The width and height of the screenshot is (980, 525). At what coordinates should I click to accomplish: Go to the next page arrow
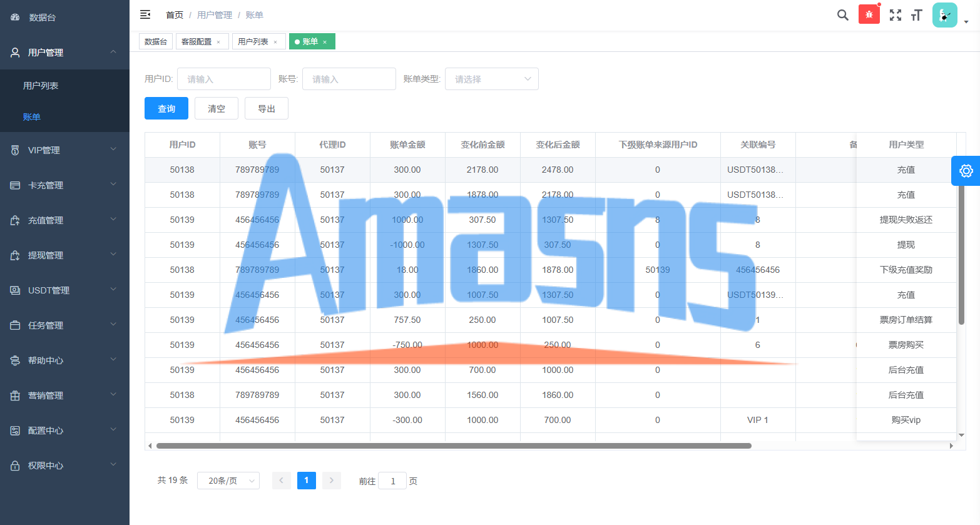tap(332, 481)
